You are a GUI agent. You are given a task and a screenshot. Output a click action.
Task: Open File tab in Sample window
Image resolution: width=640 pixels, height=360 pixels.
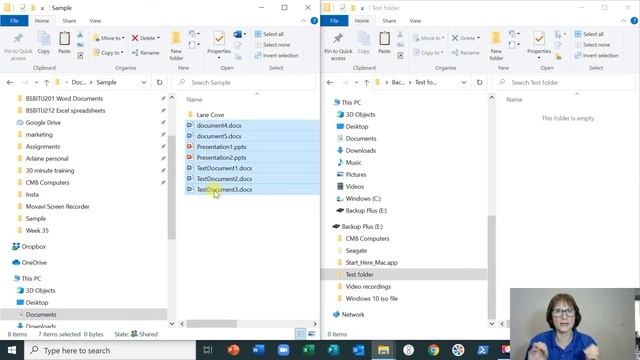pyautogui.click(x=14, y=21)
